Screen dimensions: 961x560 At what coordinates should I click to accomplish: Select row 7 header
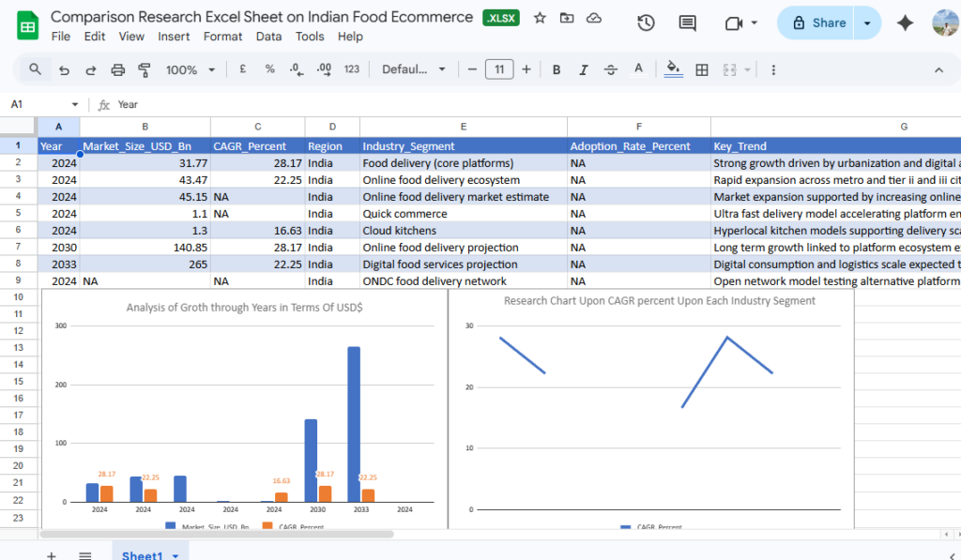(x=18, y=247)
